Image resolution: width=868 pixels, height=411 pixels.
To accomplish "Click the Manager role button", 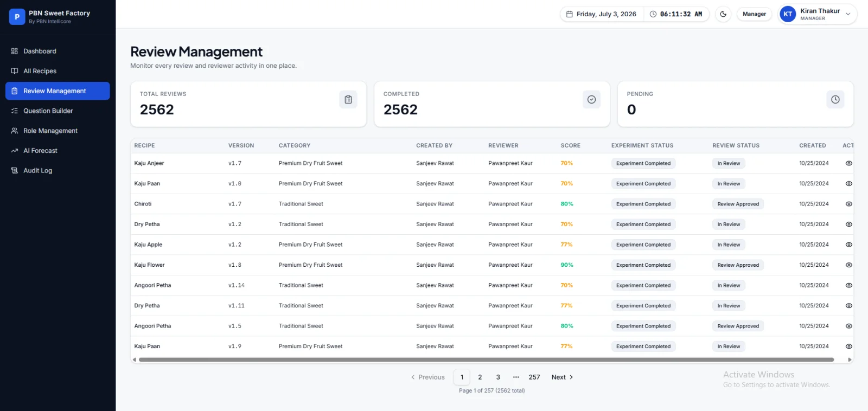I will (754, 14).
